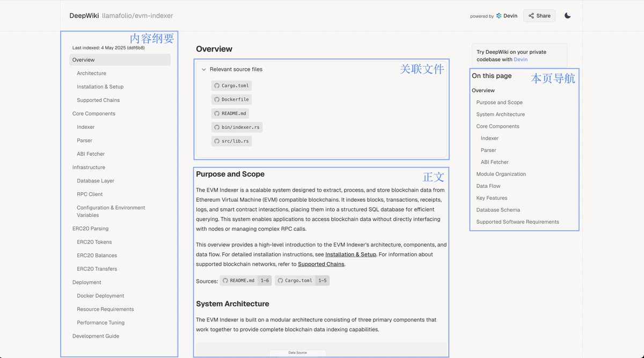This screenshot has width=644, height=358.
Task: Follow the Supported Chains inline link
Action: click(321, 264)
